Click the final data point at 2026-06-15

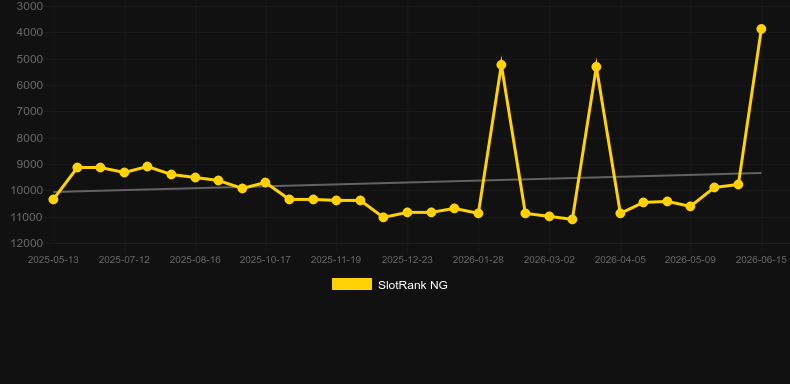[x=761, y=29]
